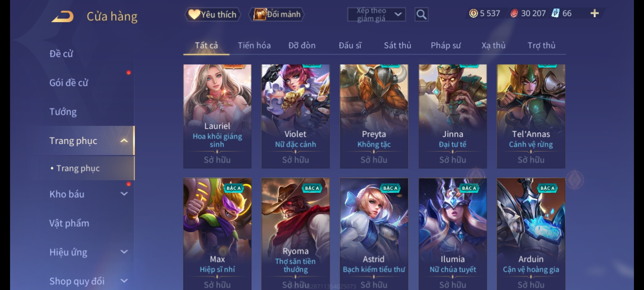Viewport: 644px width, 290px height.
Task: Open the Xếp theo giảm giá sort dropdown
Action: tap(376, 15)
